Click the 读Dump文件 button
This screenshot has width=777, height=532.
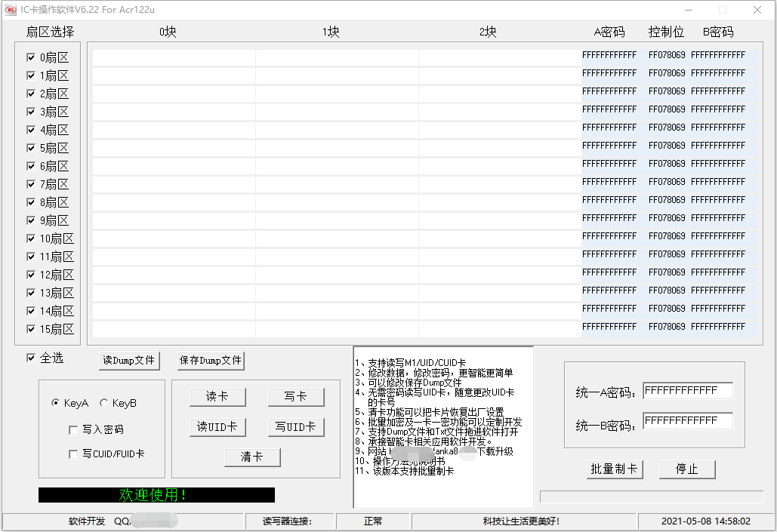[x=129, y=361]
